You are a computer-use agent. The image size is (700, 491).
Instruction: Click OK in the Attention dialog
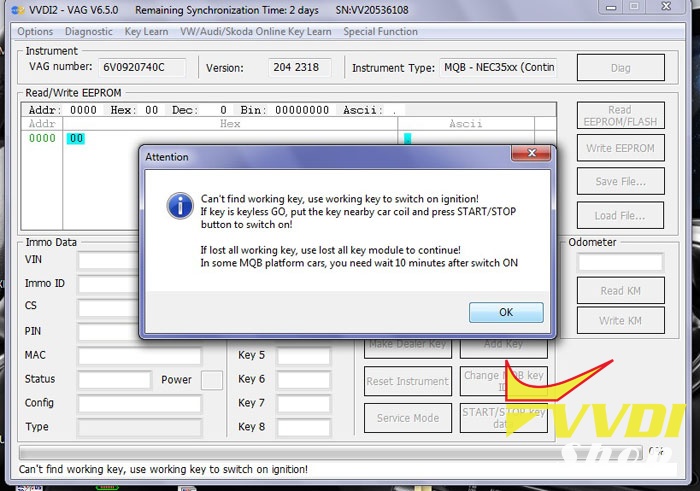(x=506, y=312)
